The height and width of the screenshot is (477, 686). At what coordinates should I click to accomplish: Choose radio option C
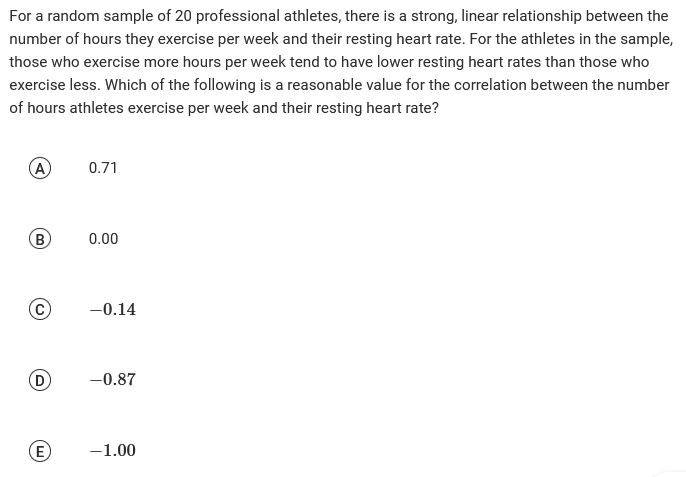click(41, 309)
